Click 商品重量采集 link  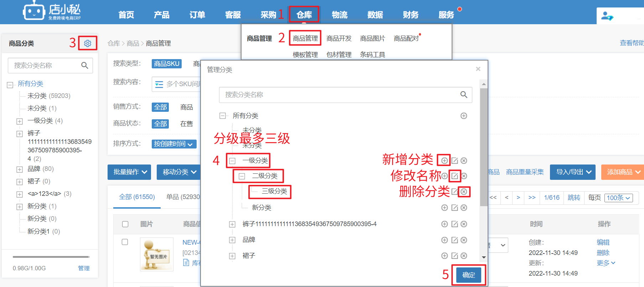[525, 172]
